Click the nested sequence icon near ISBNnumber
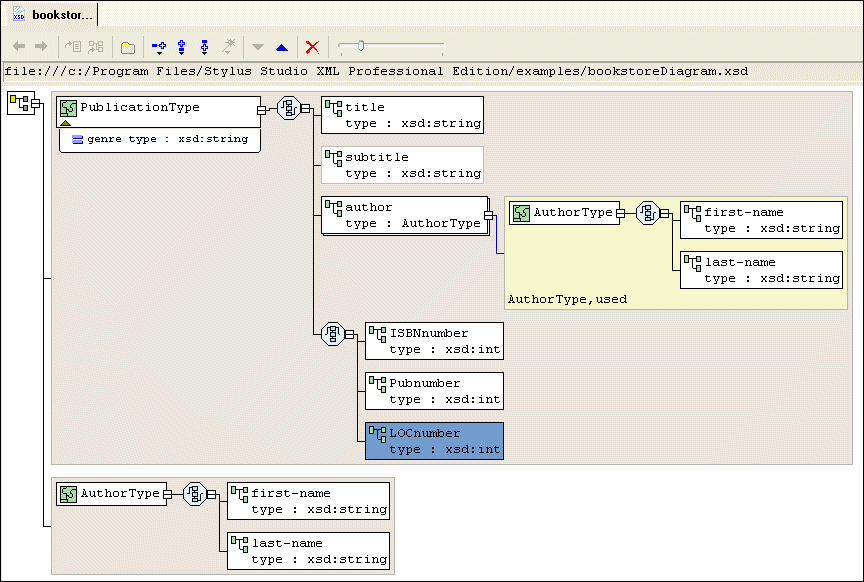The width and height of the screenshot is (864, 582). click(x=332, y=334)
